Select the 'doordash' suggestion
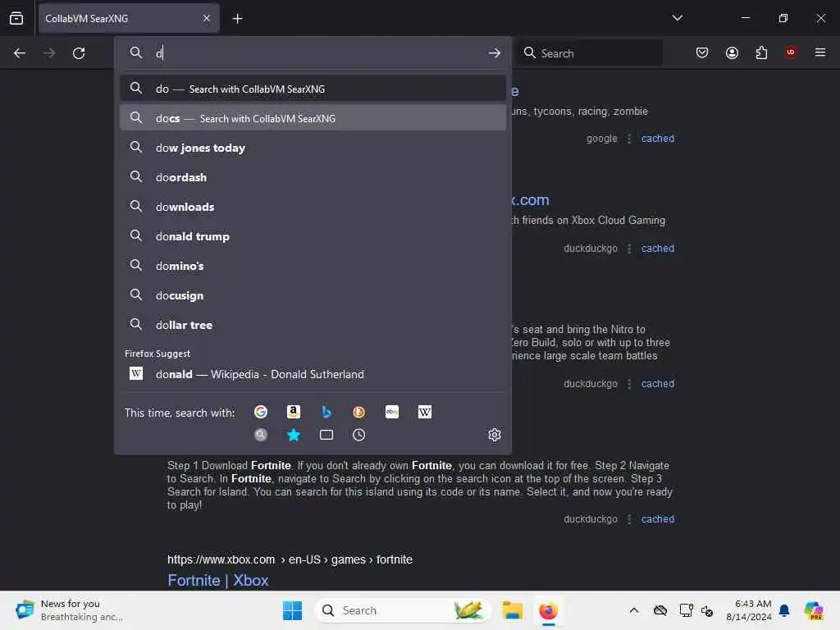The height and width of the screenshot is (630, 840). tap(313, 177)
